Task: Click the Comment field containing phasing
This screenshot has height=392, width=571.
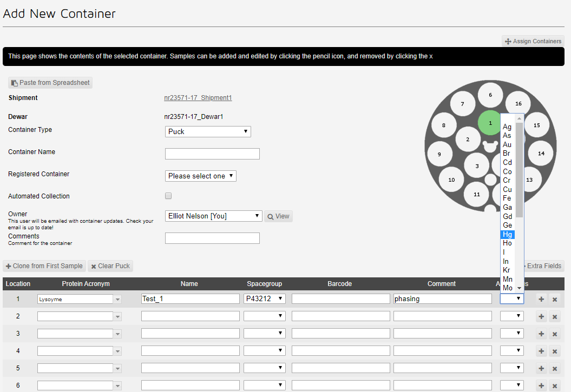Action: point(442,299)
